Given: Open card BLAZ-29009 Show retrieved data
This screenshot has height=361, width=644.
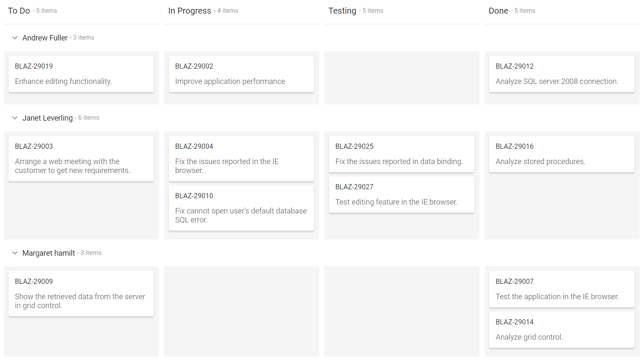Looking at the screenshot, I should [x=81, y=294].
